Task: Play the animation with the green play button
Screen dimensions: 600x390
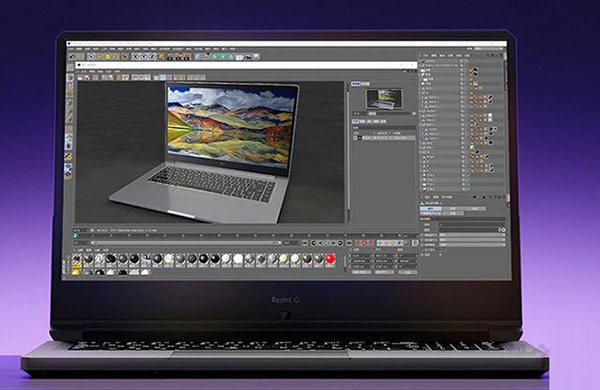Action: [x=327, y=243]
